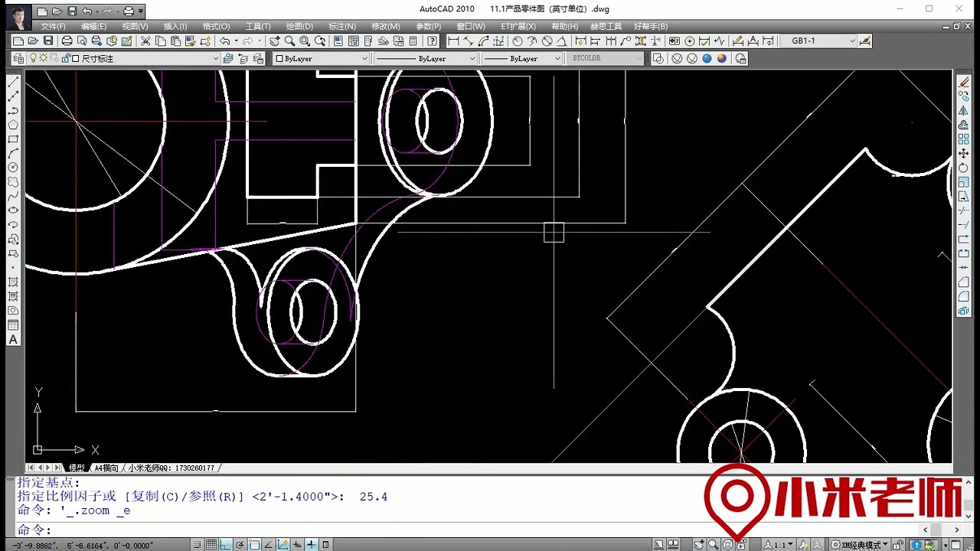
Task: Select the Move modify tool
Action: coord(964,154)
